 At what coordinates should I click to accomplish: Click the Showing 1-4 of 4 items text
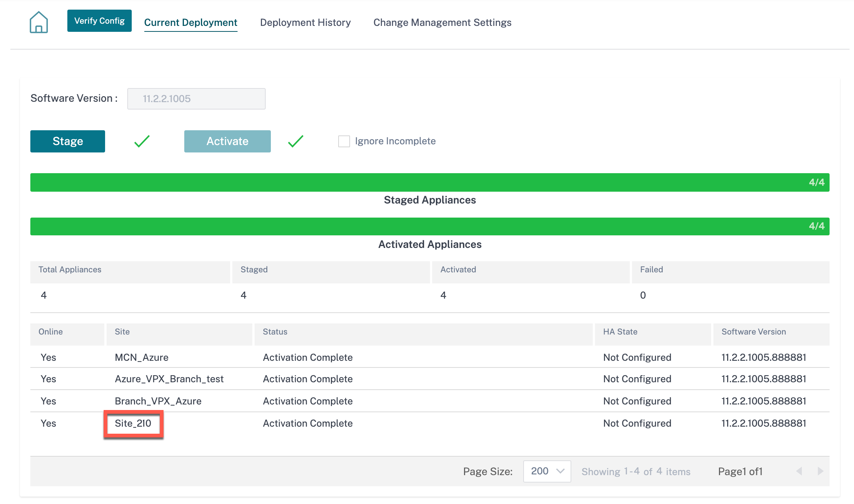pos(636,471)
